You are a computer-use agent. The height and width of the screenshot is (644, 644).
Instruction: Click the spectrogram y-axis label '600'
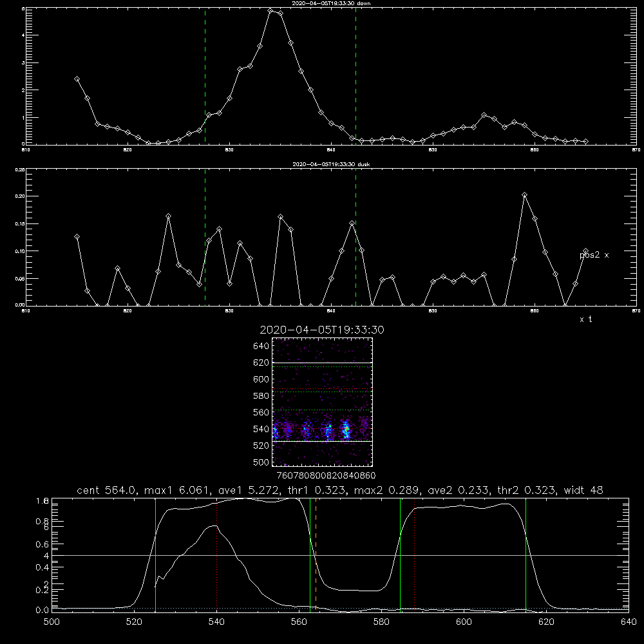tap(261, 379)
